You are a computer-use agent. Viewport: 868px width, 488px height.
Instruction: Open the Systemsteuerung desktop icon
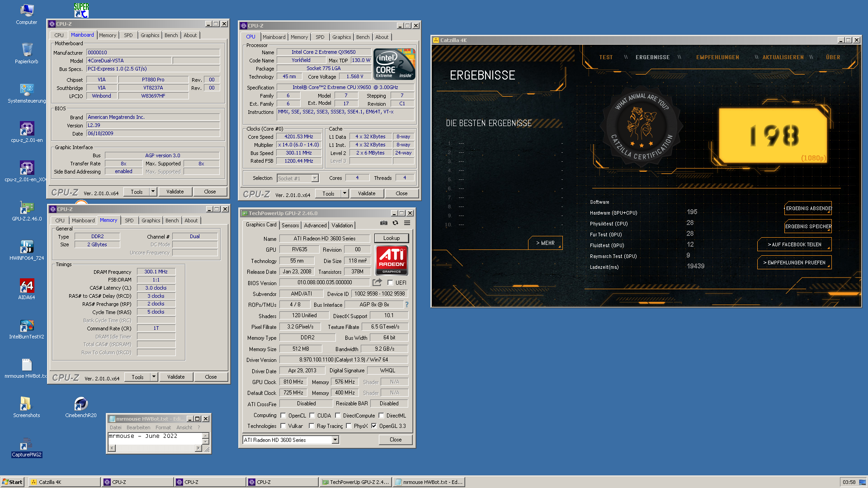click(x=27, y=92)
